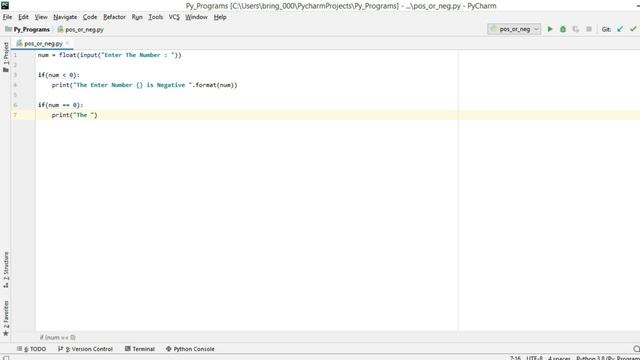Click the 'if(num == 0):' line
The height and width of the screenshot is (360, 640).
point(60,105)
